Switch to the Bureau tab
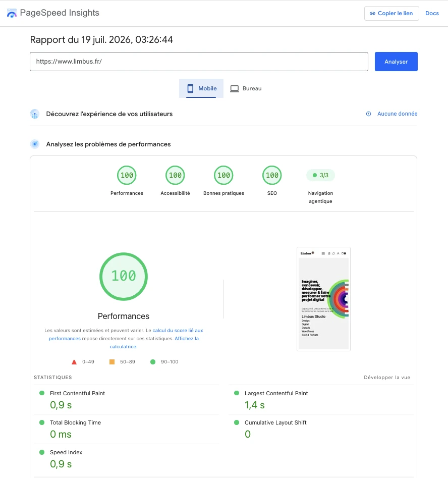This screenshot has width=448, height=478. pyautogui.click(x=246, y=88)
